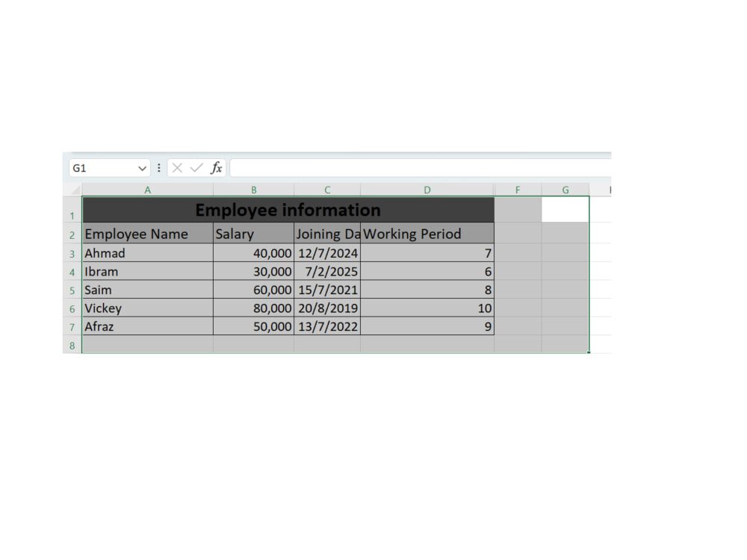Click the Salary header cell
Viewport: 747px width, 560px height.
tap(254, 233)
